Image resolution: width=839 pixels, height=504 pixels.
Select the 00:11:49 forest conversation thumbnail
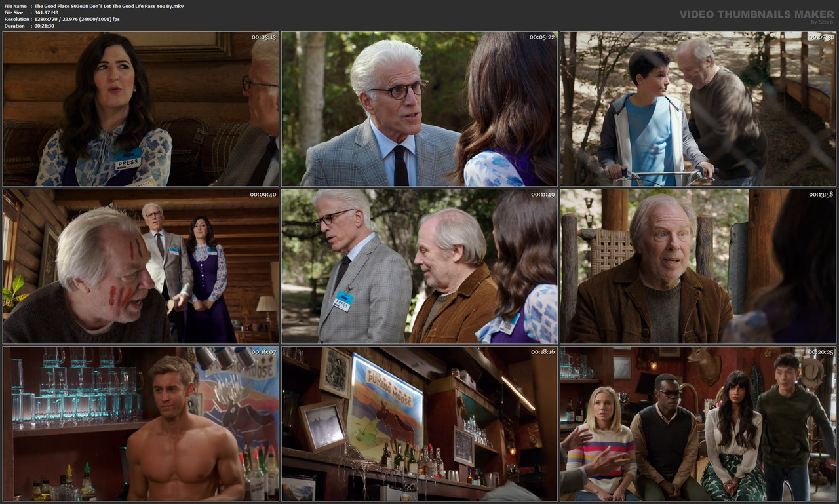coord(419,266)
